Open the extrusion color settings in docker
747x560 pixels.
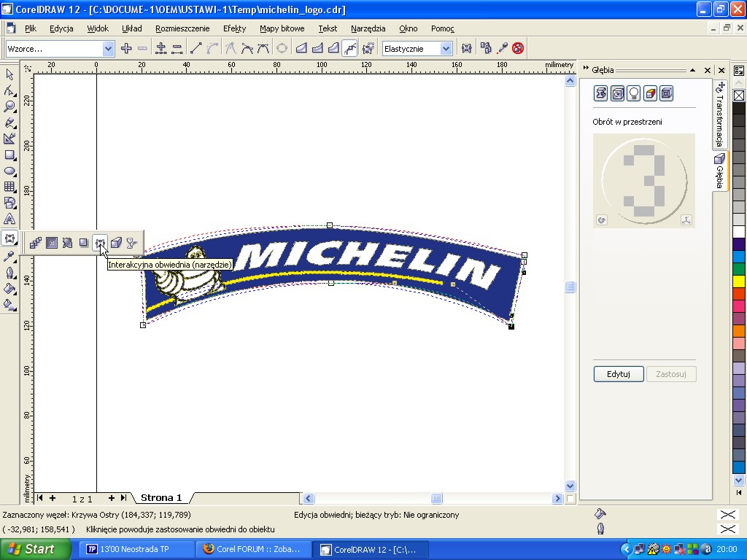(650, 93)
